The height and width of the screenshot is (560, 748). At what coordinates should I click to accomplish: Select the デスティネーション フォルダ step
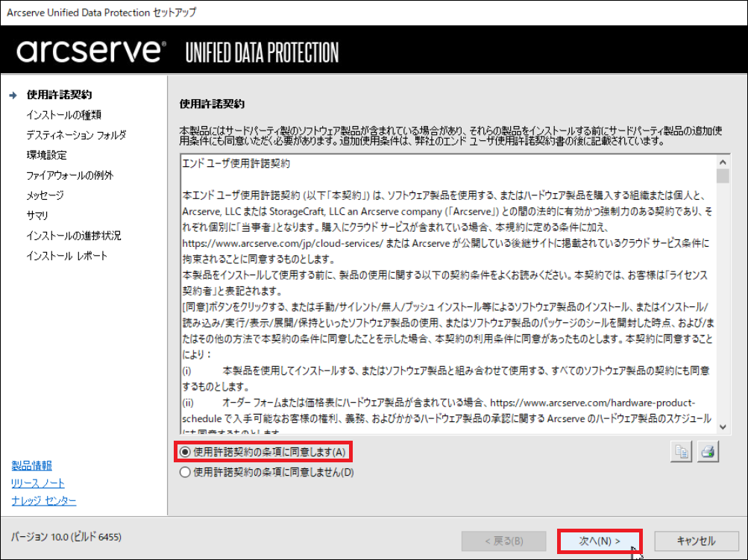click(76, 135)
